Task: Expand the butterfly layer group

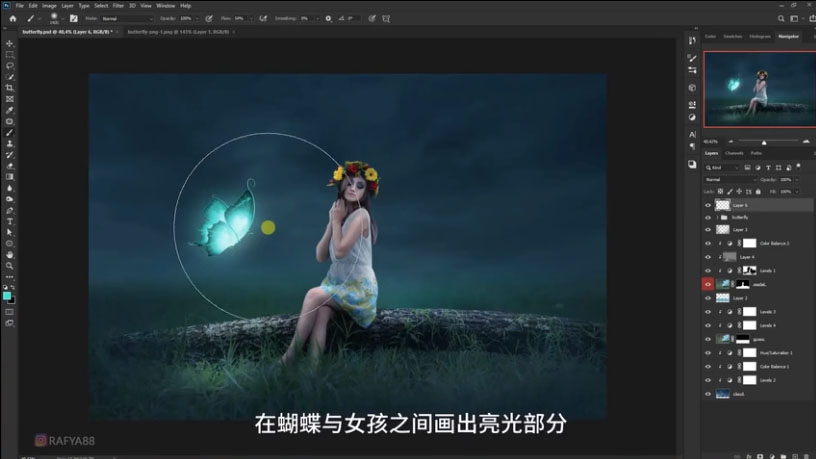Action: click(x=717, y=218)
